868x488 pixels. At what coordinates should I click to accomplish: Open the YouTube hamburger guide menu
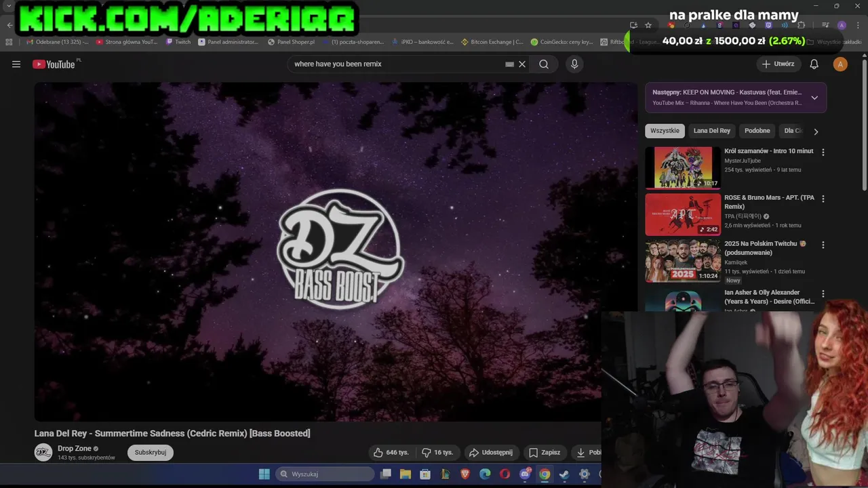[16, 64]
